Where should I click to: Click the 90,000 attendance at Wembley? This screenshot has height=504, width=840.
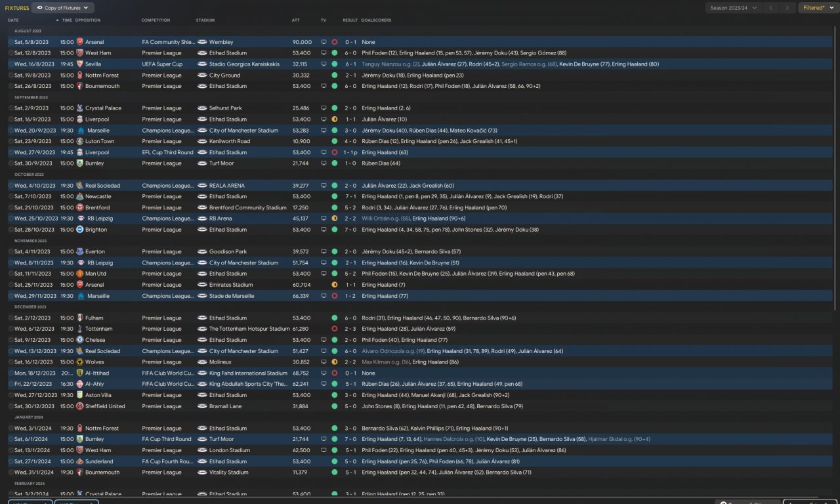click(302, 42)
